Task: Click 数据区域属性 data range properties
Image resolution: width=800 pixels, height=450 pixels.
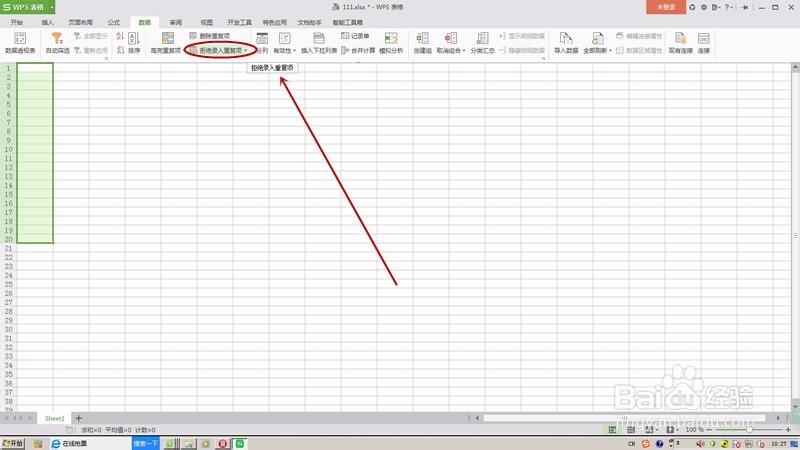Action: (639, 50)
